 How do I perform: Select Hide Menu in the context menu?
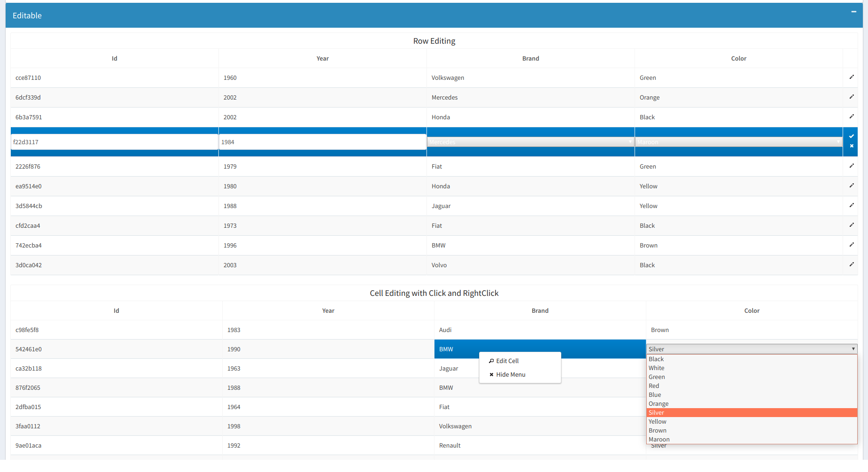point(511,374)
